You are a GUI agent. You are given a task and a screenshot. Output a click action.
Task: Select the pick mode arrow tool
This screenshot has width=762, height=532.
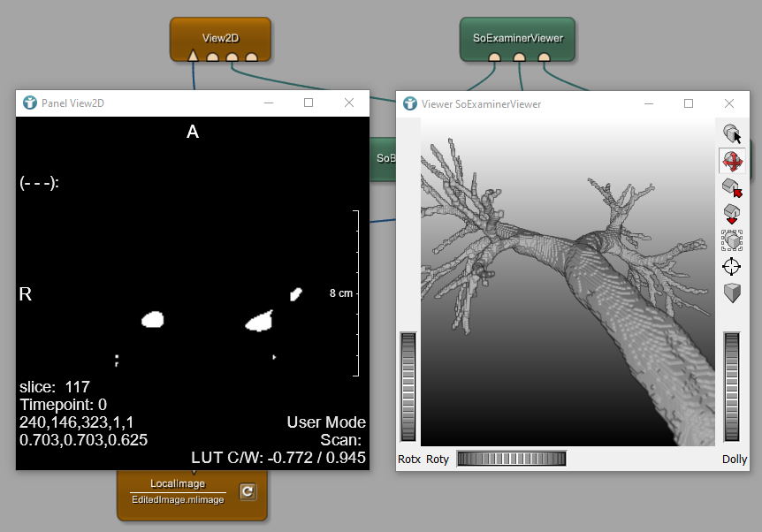732,134
